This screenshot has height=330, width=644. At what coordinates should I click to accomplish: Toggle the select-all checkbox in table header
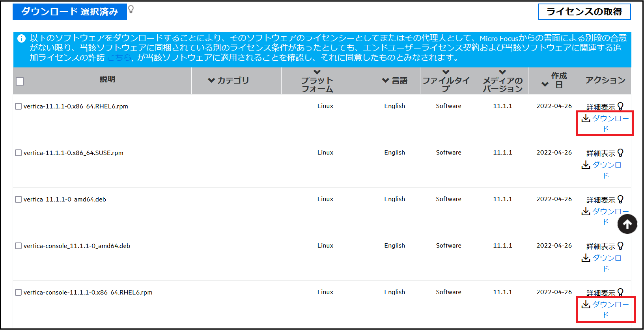point(20,81)
